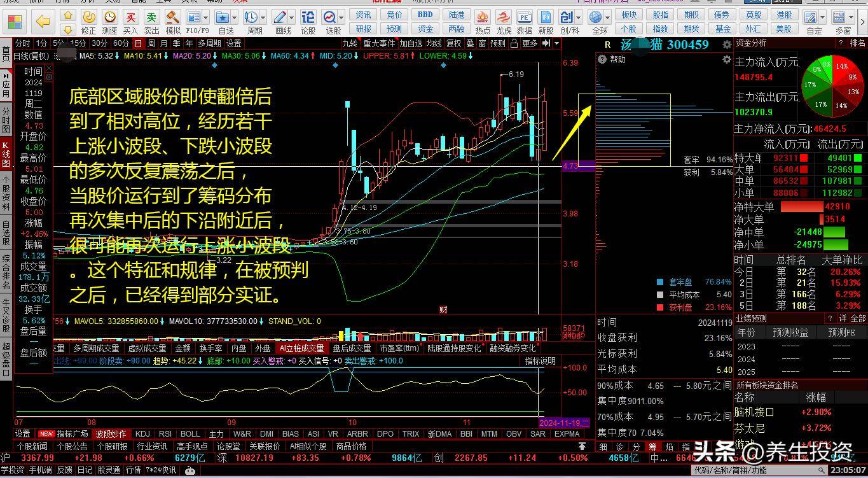Toggle the 预测 forecast button in chart bar
868x478 pixels.
point(497,43)
